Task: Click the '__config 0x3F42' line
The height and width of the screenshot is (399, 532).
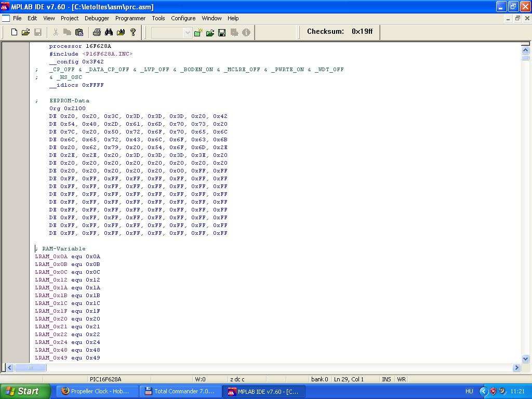Action: click(76, 62)
